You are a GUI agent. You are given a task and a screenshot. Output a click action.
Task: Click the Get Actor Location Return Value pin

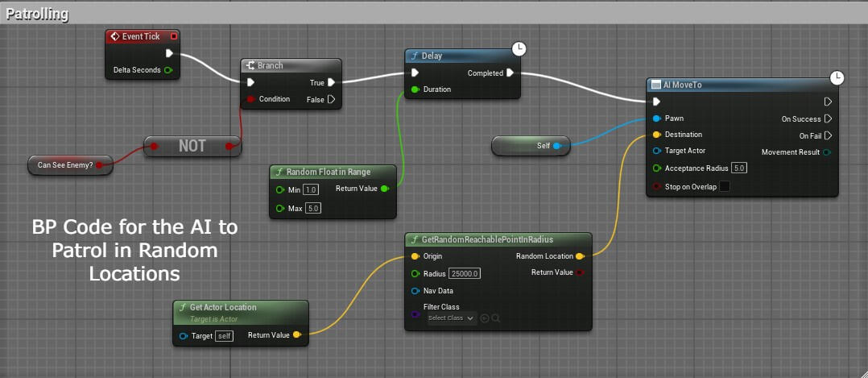tap(296, 334)
